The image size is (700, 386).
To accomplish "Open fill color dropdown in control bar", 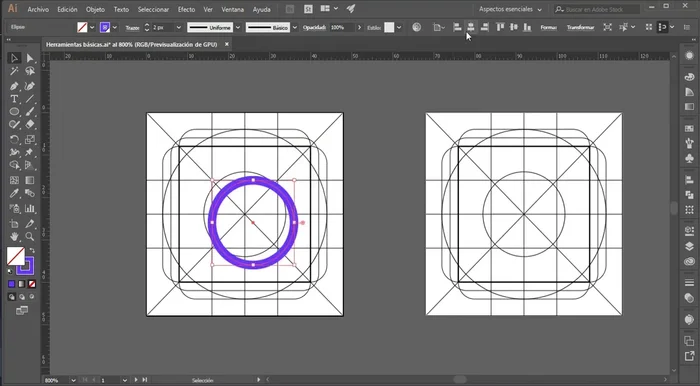I will [x=92, y=27].
